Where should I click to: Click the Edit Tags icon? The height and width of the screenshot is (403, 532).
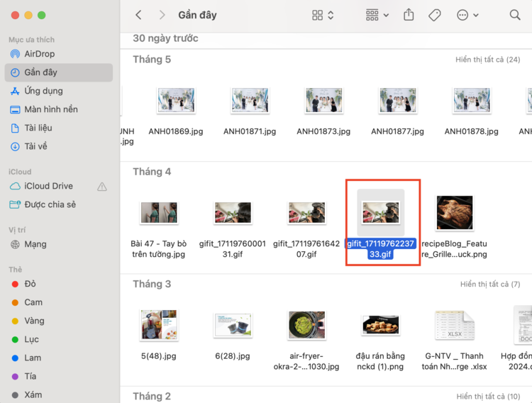click(x=435, y=15)
